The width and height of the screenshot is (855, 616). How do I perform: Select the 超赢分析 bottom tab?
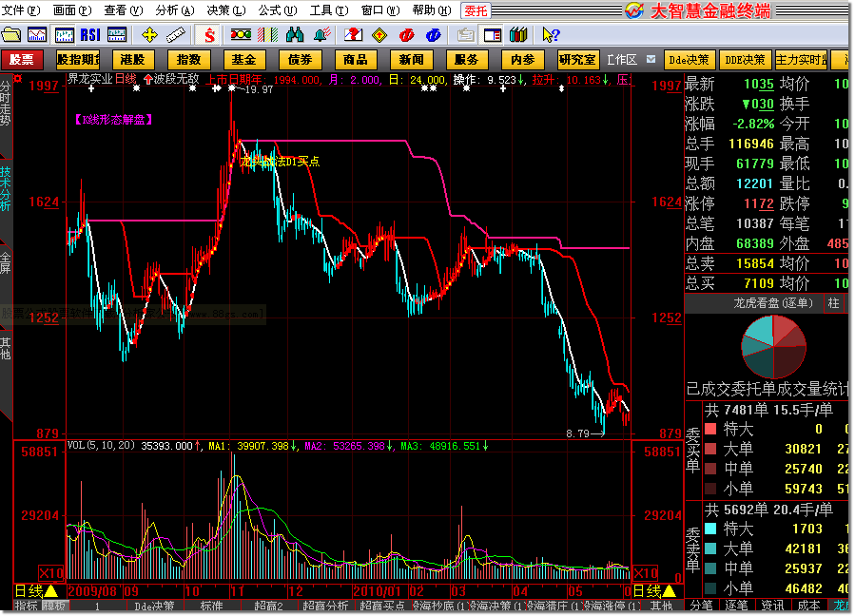tap(325, 606)
